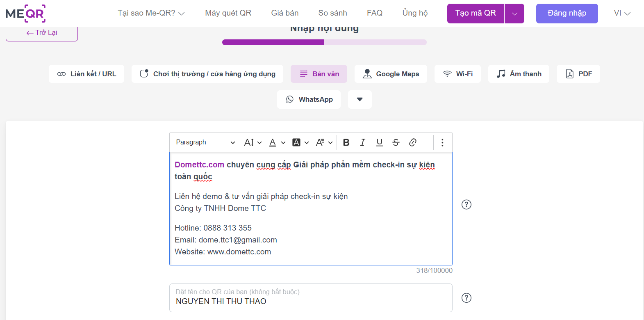The image size is (644, 320).
Task: Select the Bản văn QR type
Action: pos(319,74)
